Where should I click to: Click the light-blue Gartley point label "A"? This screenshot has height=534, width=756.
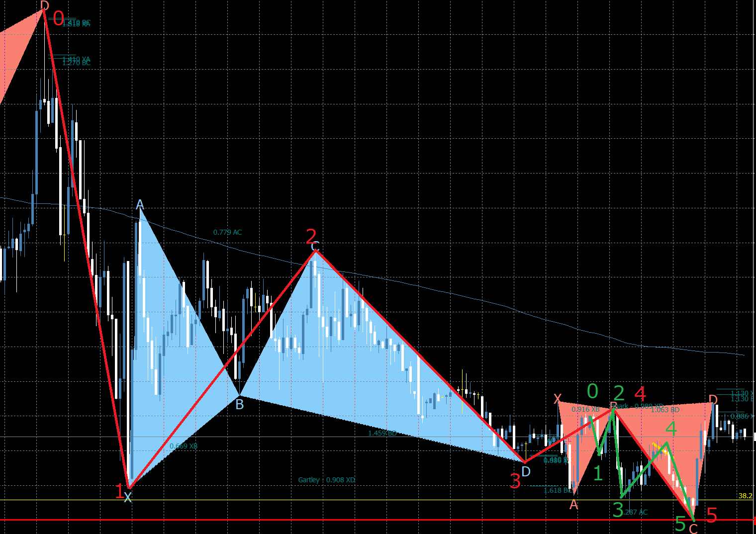(x=140, y=204)
